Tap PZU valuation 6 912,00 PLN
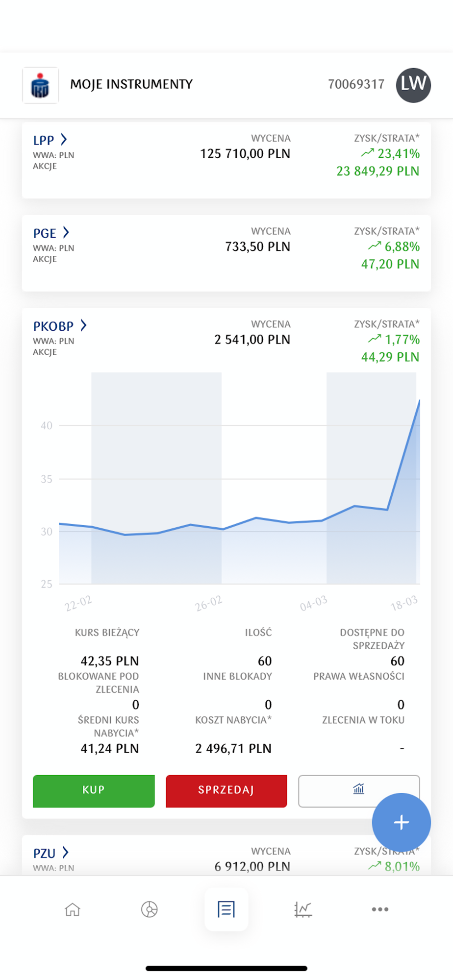This screenshot has height=980, width=453. click(x=252, y=867)
